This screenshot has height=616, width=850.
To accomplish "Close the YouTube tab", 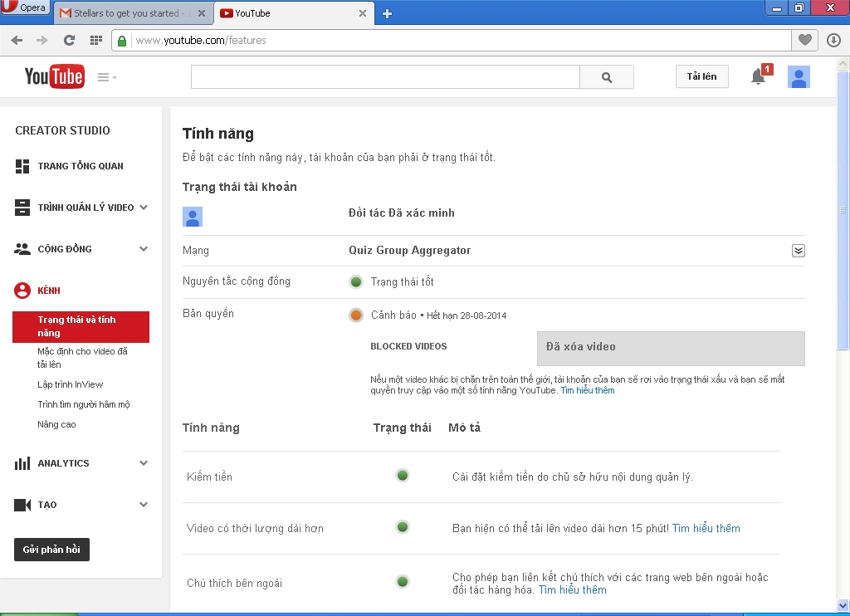I will click(363, 13).
